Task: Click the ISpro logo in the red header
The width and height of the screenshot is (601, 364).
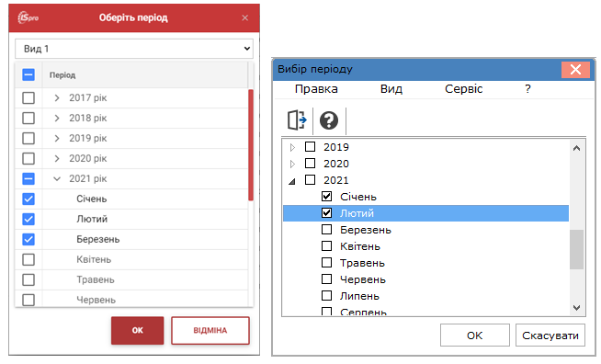Action: click(28, 17)
